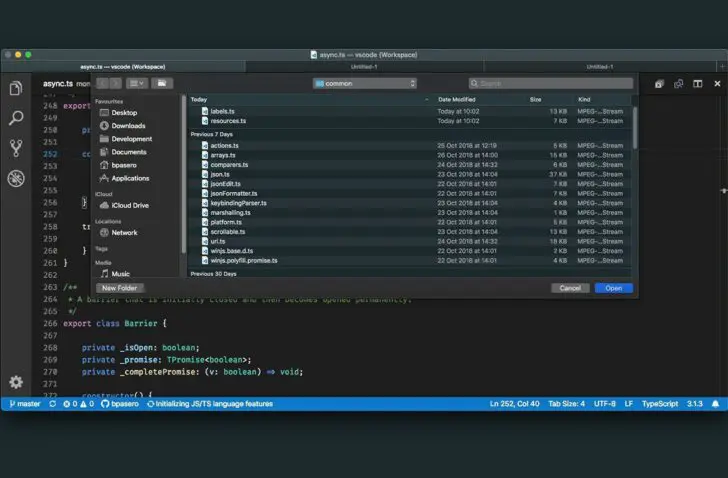The width and height of the screenshot is (728, 478).
Task: Select the labels.ts file
Action: (x=410, y=111)
